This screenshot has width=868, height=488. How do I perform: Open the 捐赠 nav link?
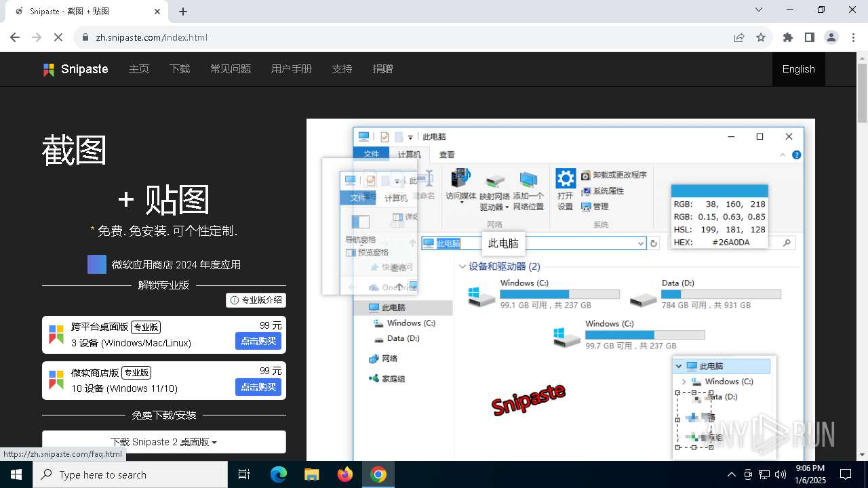click(x=383, y=69)
